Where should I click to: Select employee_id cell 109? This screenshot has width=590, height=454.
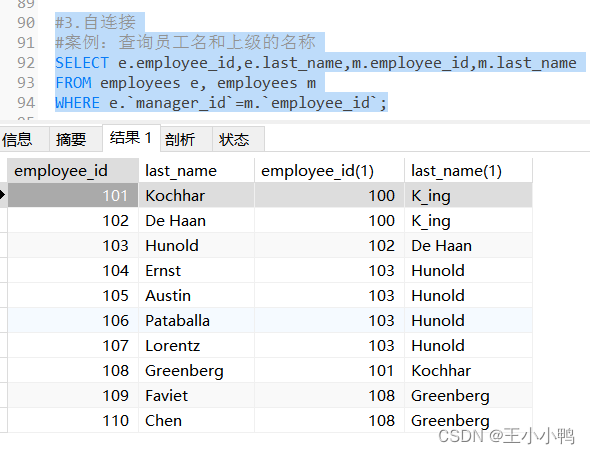(73, 396)
